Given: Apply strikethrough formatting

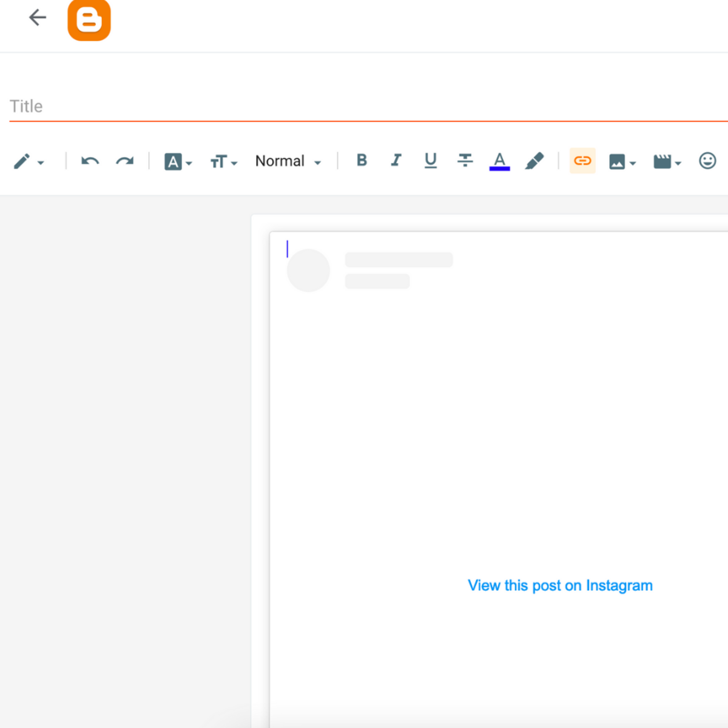Looking at the screenshot, I should (x=465, y=160).
